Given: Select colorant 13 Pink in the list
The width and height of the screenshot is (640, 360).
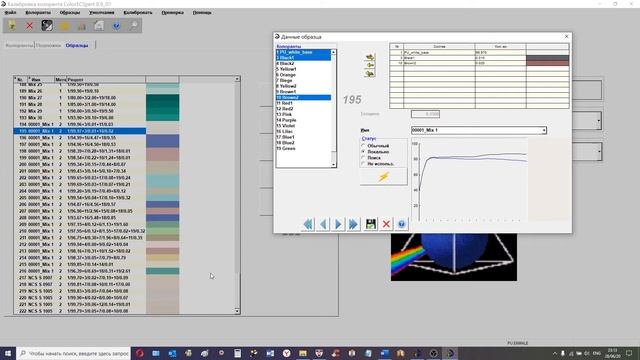Looking at the screenshot, I should (x=303, y=115).
